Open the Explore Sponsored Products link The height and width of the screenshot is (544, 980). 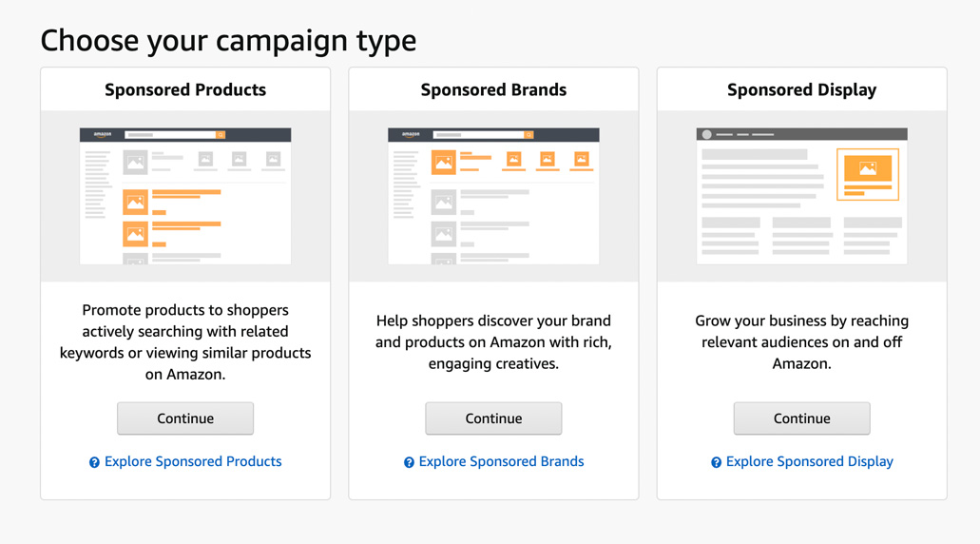pos(193,461)
